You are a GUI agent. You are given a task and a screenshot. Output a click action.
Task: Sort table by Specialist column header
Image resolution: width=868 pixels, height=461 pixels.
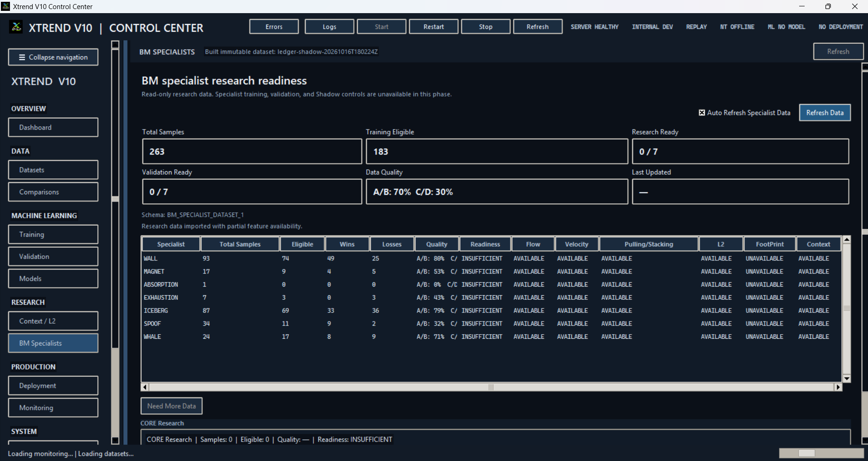tap(171, 244)
